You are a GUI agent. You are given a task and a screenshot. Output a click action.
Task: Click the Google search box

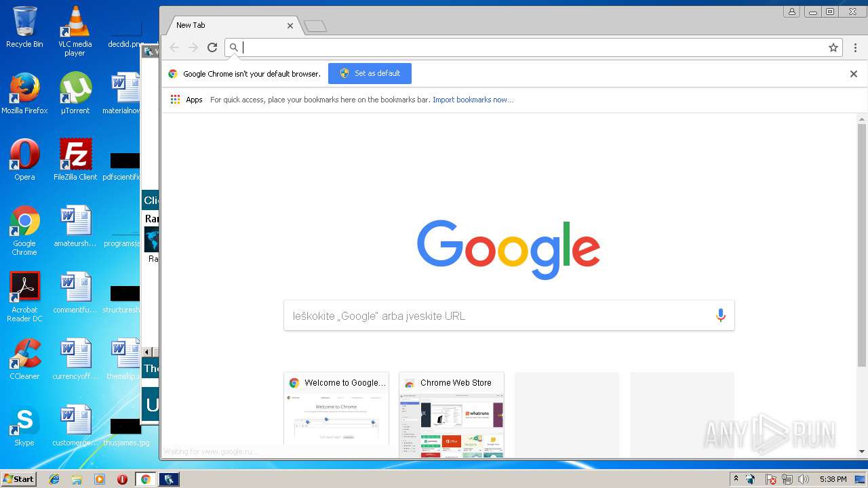tap(509, 316)
